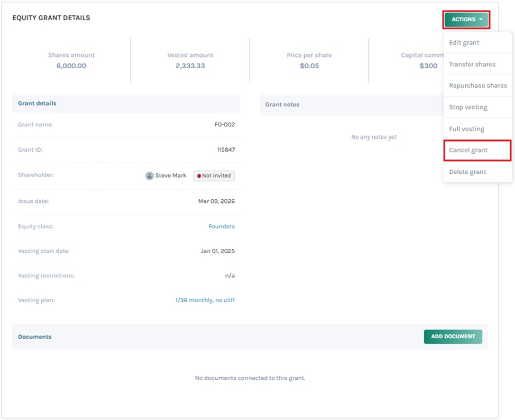Image resolution: width=515 pixels, height=420 pixels.
Task: Click the Actions button caret arrow
Action: 481,20
